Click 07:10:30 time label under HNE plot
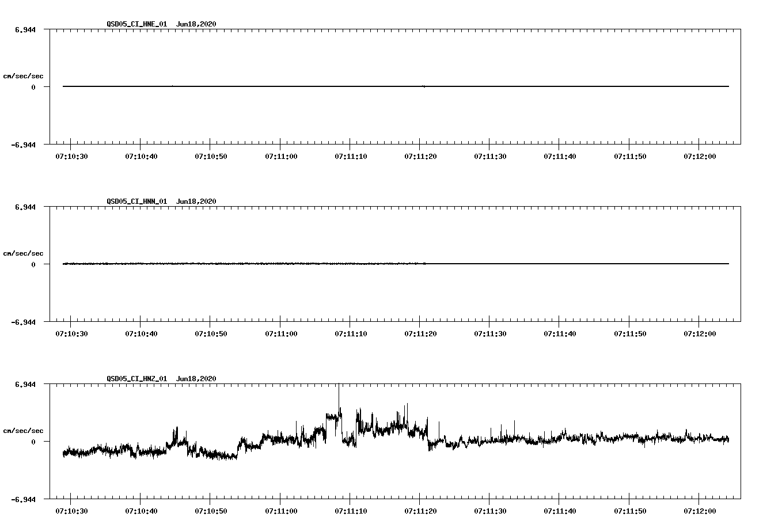The width and height of the screenshot is (782, 532). 71,157
